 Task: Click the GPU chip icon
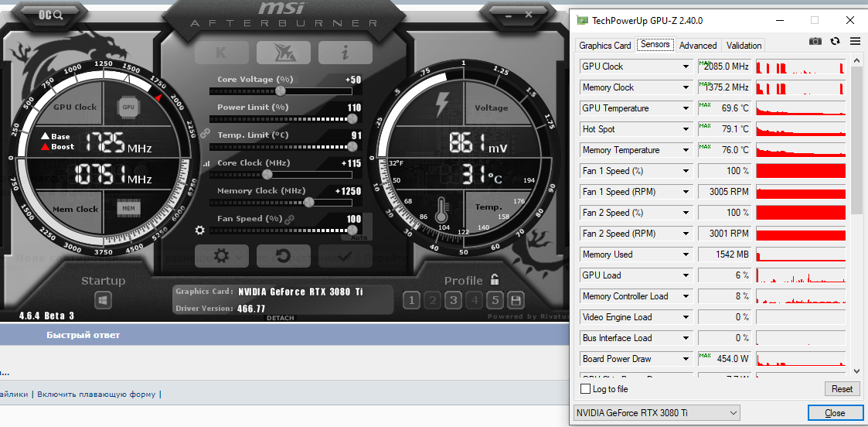tap(128, 107)
